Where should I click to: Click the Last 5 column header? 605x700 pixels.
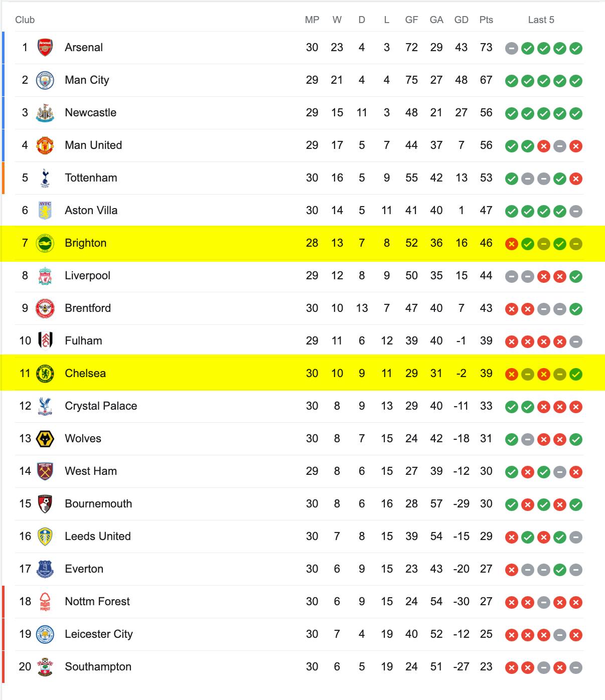541,20
